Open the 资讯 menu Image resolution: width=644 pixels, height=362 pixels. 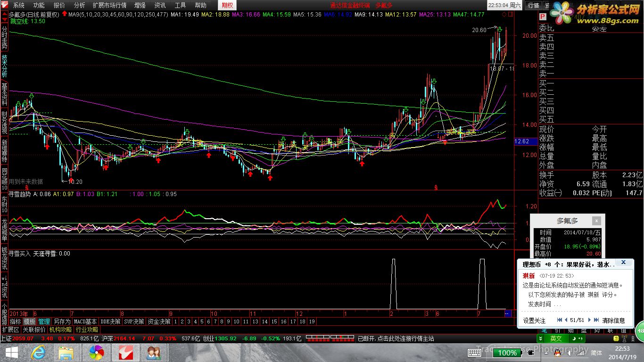coord(160,5)
